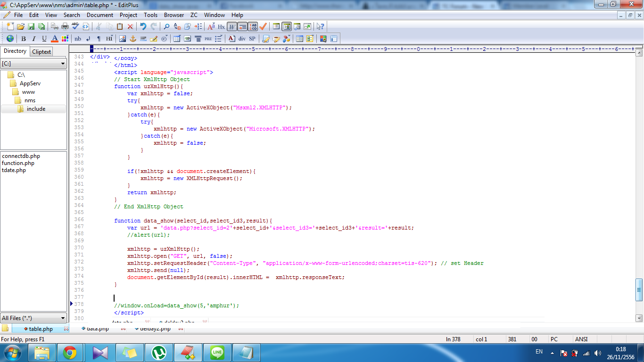Open LINE from the taskbar

[217, 353]
